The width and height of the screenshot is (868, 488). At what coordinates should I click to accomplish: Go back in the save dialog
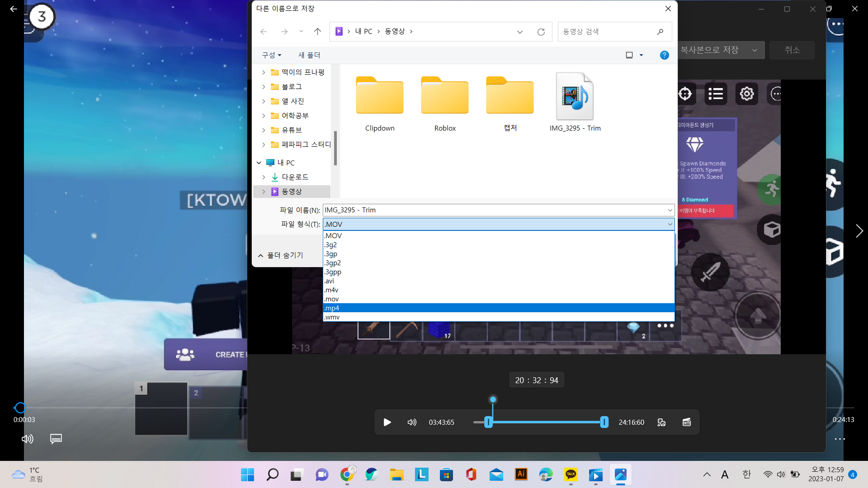coord(264,32)
